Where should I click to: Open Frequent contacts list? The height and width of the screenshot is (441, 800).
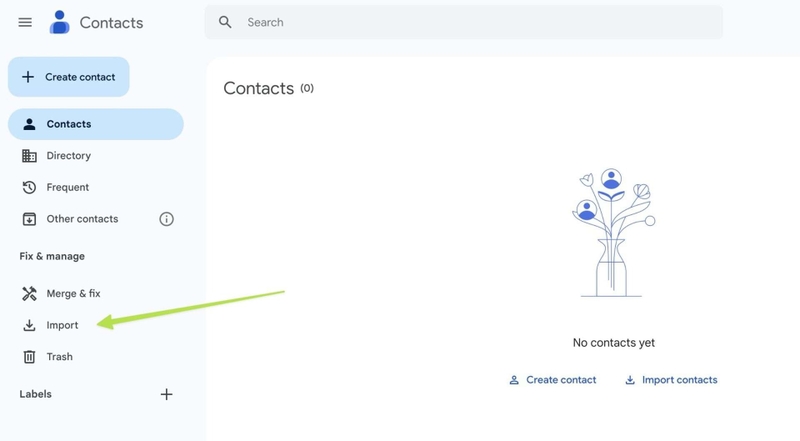(68, 187)
